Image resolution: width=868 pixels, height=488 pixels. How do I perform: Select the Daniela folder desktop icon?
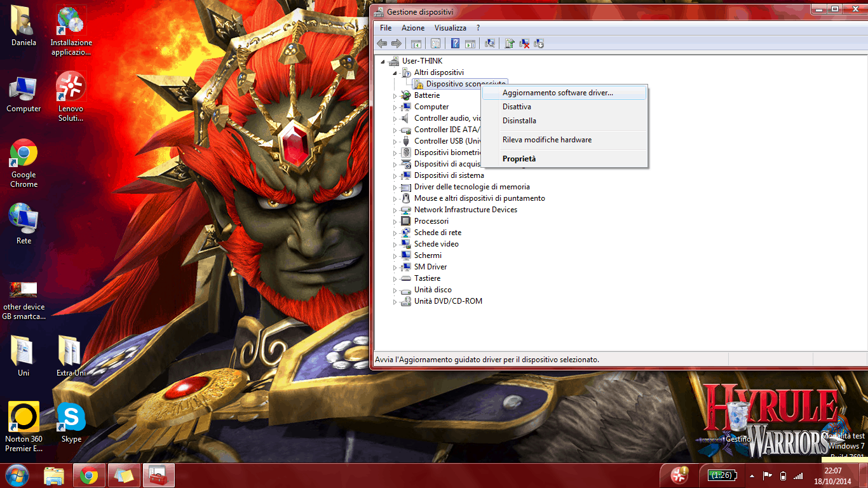24,26
